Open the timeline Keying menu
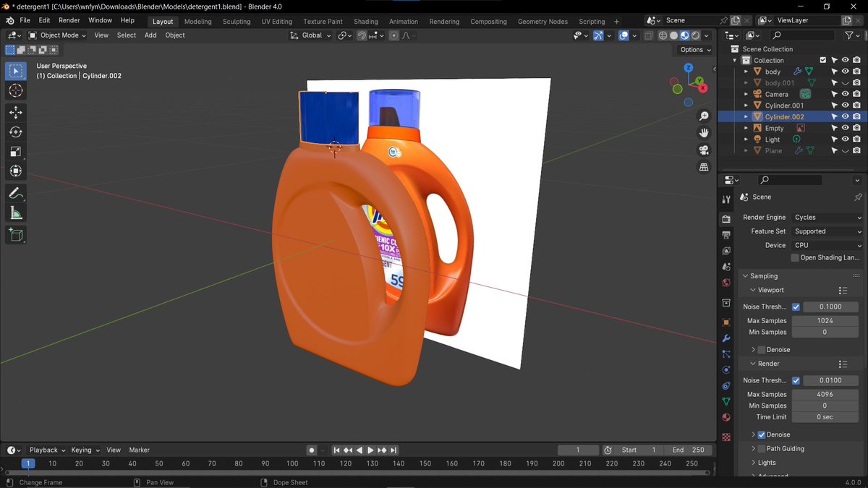The height and width of the screenshot is (488, 868). pos(85,450)
